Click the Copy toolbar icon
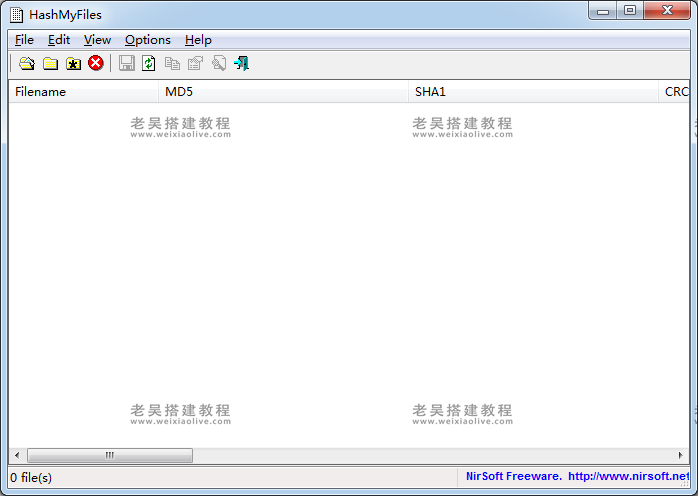Viewport: 698px width, 496px height. pos(172,64)
